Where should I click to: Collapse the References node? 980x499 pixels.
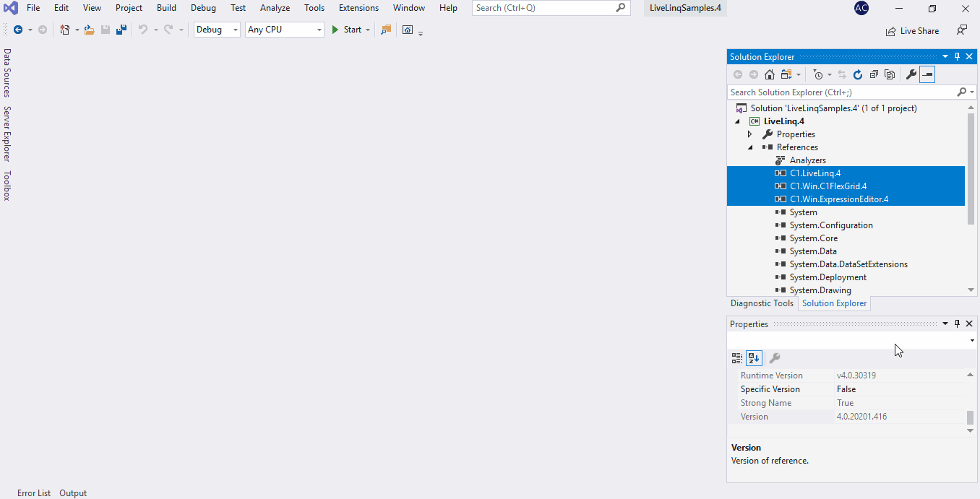pyautogui.click(x=749, y=147)
